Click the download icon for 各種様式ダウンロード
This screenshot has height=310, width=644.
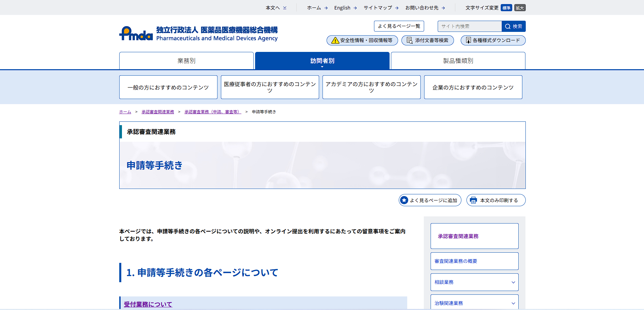click(468, 40)
